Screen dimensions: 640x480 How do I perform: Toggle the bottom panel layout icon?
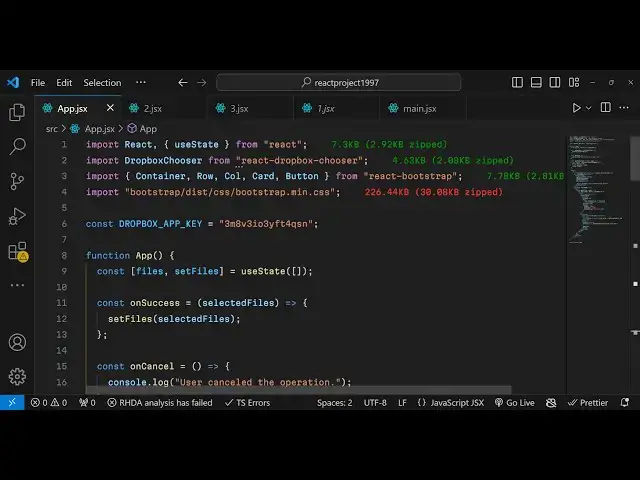(536, 82)
